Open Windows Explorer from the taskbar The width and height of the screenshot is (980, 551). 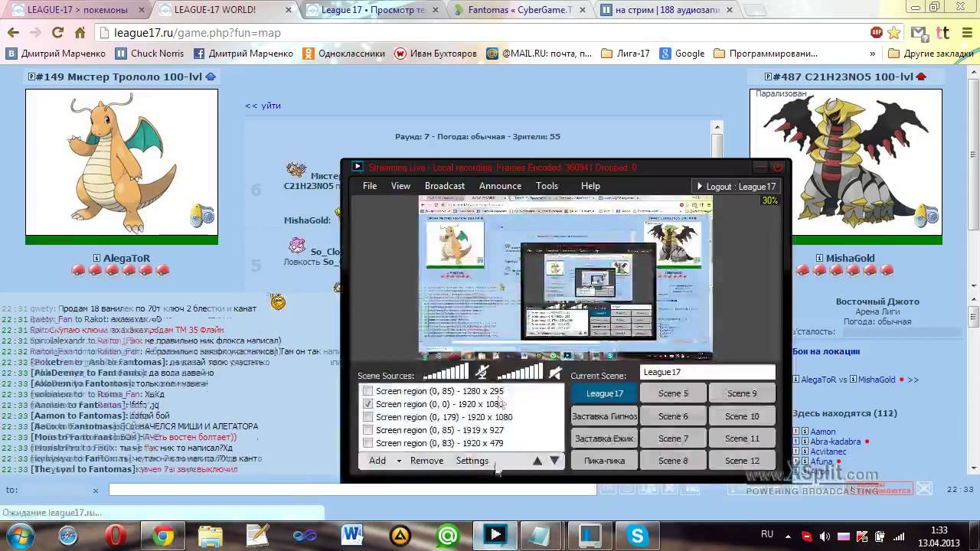pos(210,535)
